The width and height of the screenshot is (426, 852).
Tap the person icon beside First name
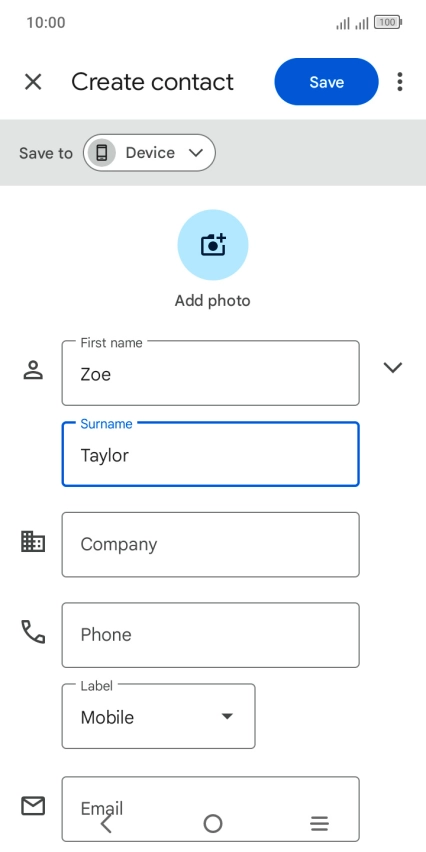pyautogui.click(x=33, y=370)
